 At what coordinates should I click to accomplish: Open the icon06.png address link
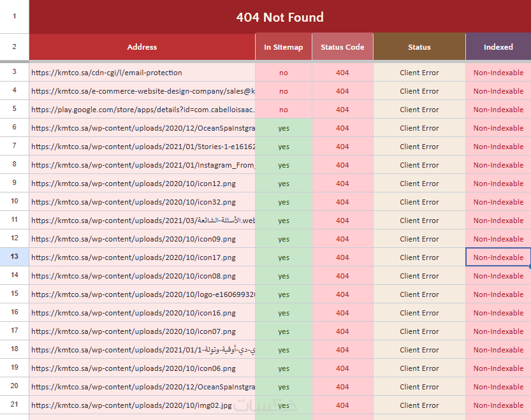click(133, 368)
